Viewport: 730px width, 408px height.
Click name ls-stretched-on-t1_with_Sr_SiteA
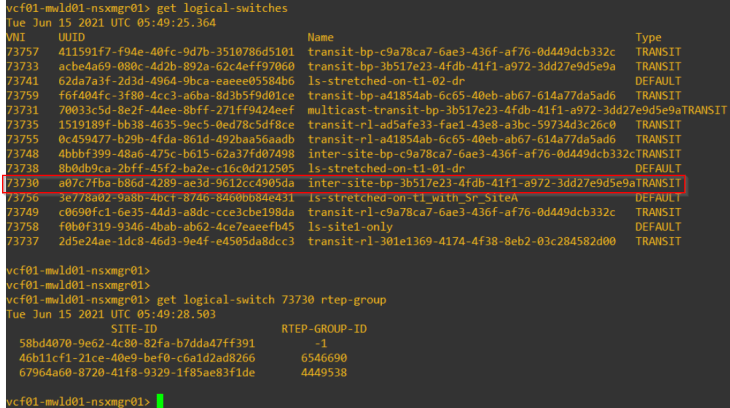pos(412,198)
